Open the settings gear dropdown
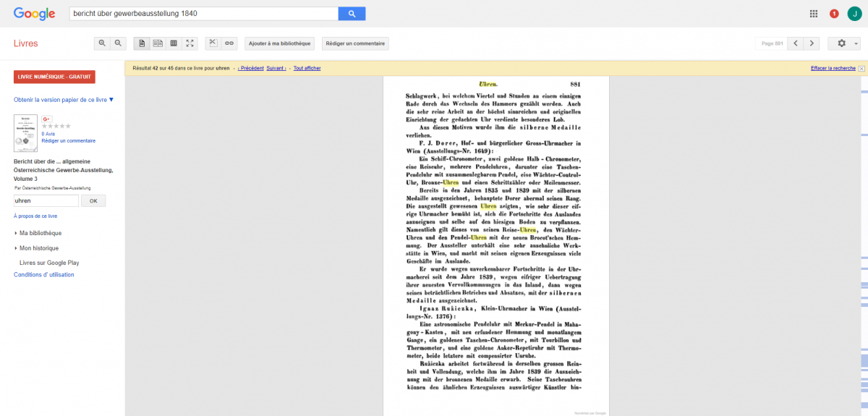 pos(844,43)
